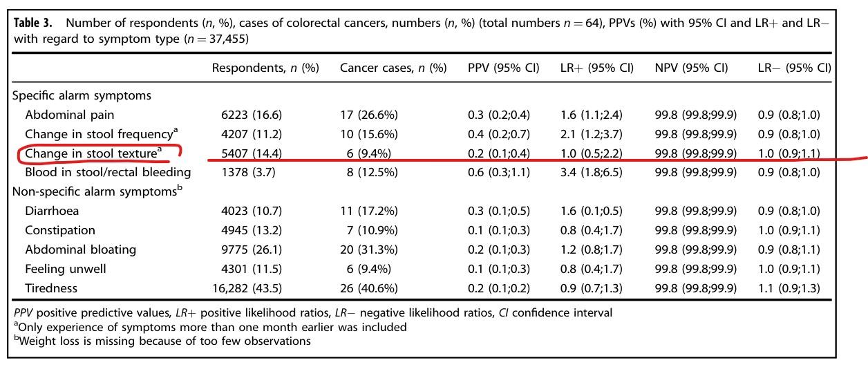Screen dimensions: 868x367
Task: Select the "LR+ (95% CI)" column header
Action: 596,68
